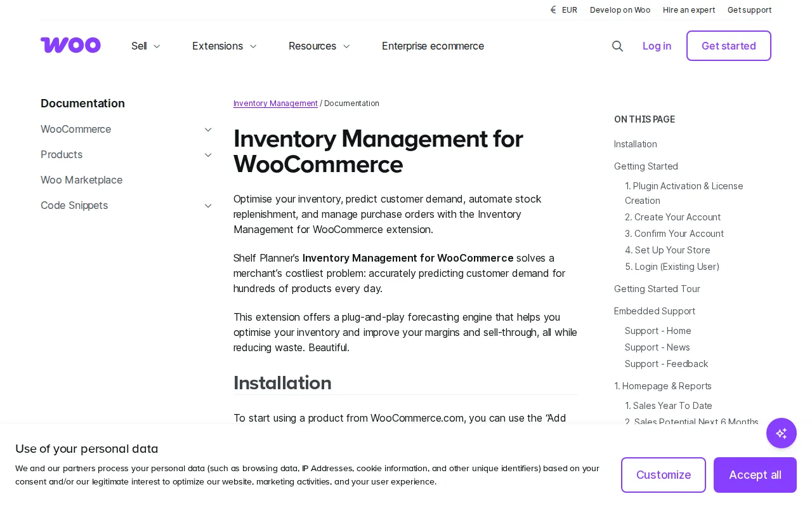The height and width of the screenshot is (508, 812).
Task: Customize personal data preferences
Action: [x=663, y=474]
